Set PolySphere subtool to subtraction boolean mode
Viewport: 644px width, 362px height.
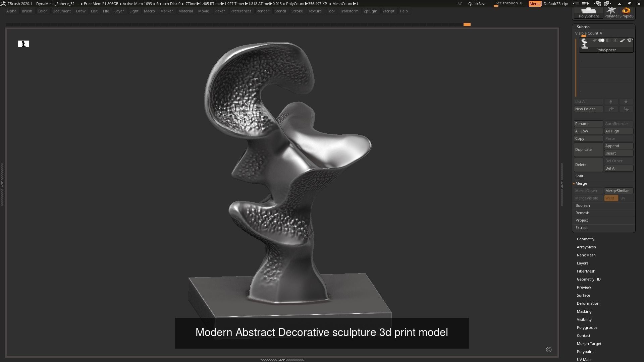point(608,40)
